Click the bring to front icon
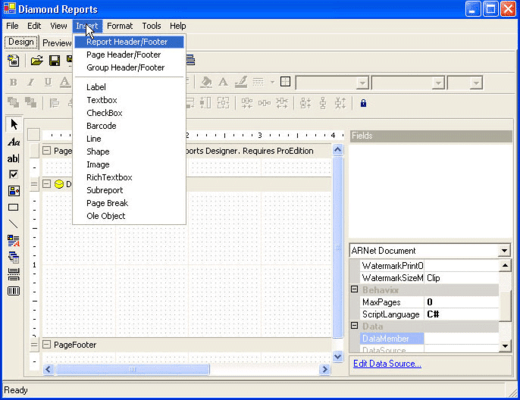 (13, 103)
